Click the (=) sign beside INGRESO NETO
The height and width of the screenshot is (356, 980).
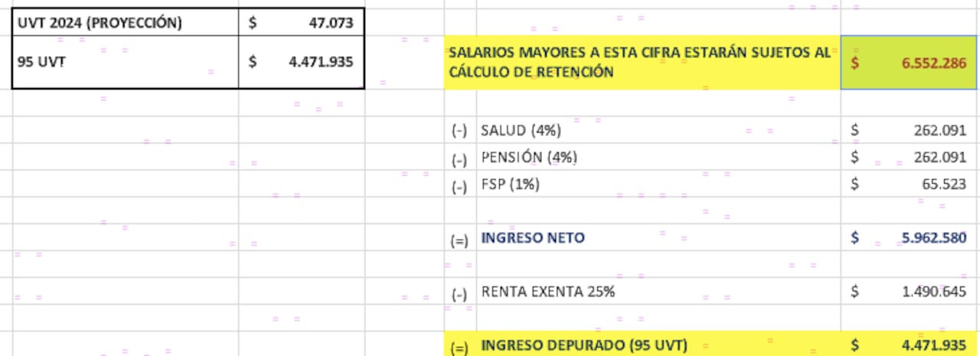click(x=459, y=240)
